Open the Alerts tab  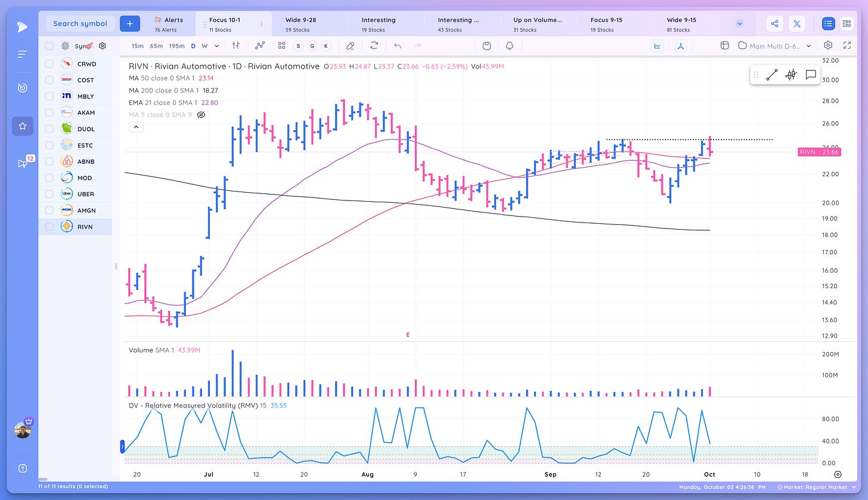coord(169,24)
